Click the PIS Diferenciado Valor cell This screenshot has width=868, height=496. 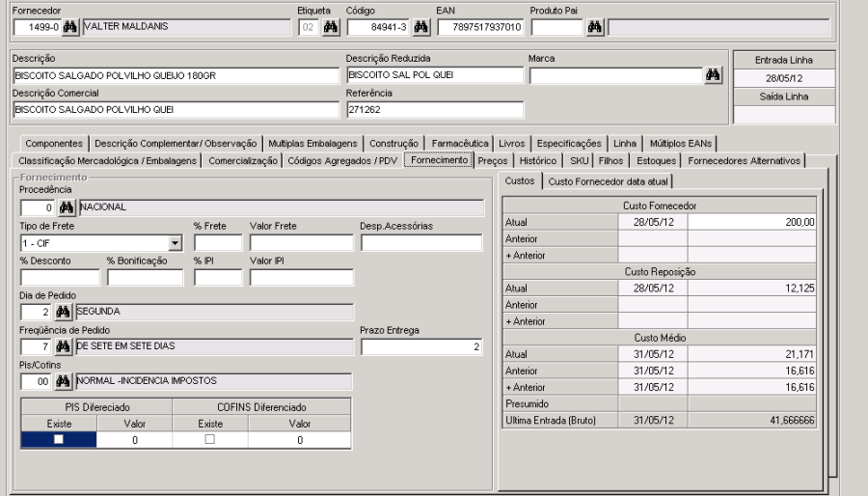coord(134,439)
